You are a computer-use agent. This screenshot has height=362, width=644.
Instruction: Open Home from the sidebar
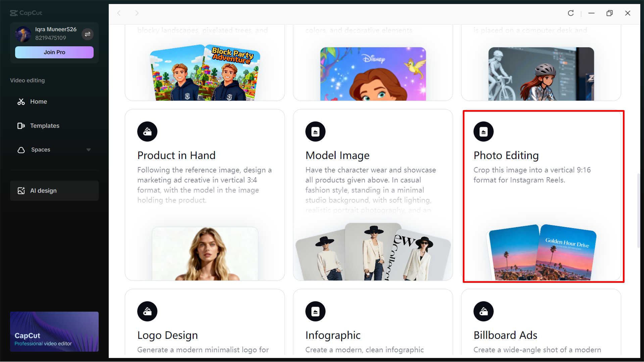point(38,101)
